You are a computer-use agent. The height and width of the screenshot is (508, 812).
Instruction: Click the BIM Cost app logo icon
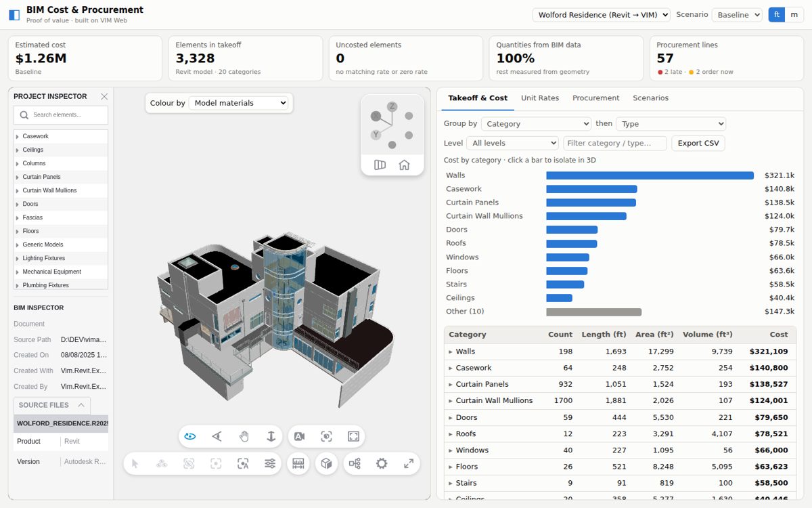click(x=14, y=15)
